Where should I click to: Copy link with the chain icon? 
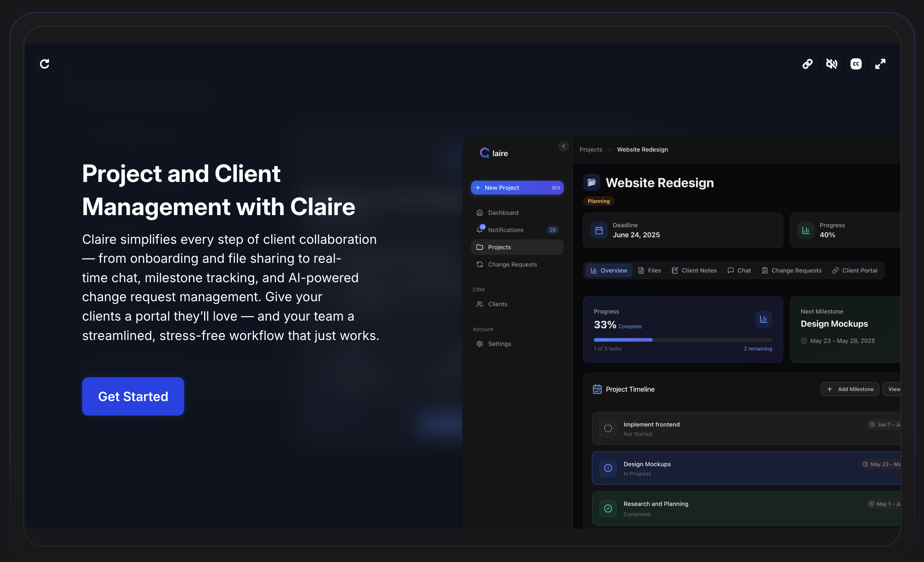(807, 64)
